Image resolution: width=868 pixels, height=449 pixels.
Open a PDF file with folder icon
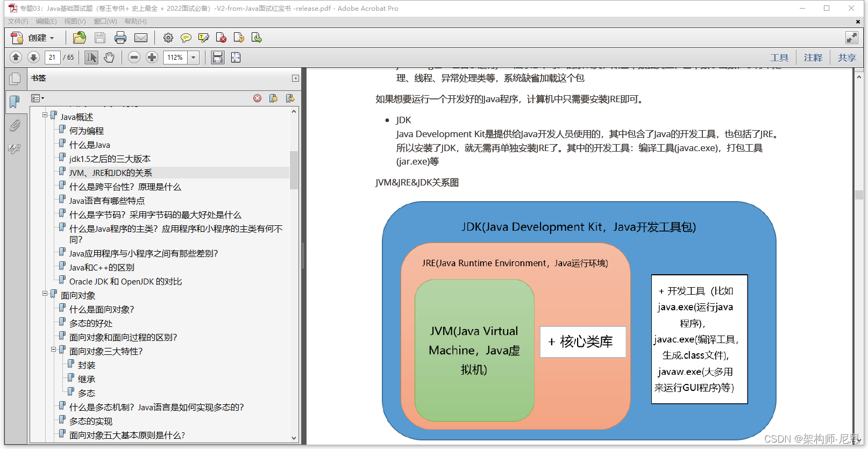80,38
